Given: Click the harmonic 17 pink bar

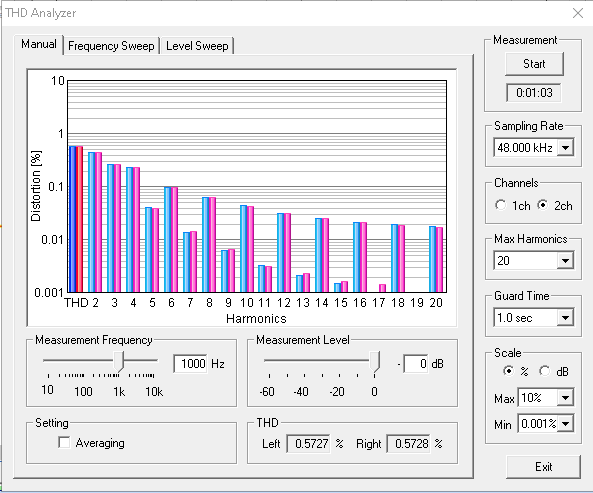Looking at the screenshot, I should [x=382, y=288].
